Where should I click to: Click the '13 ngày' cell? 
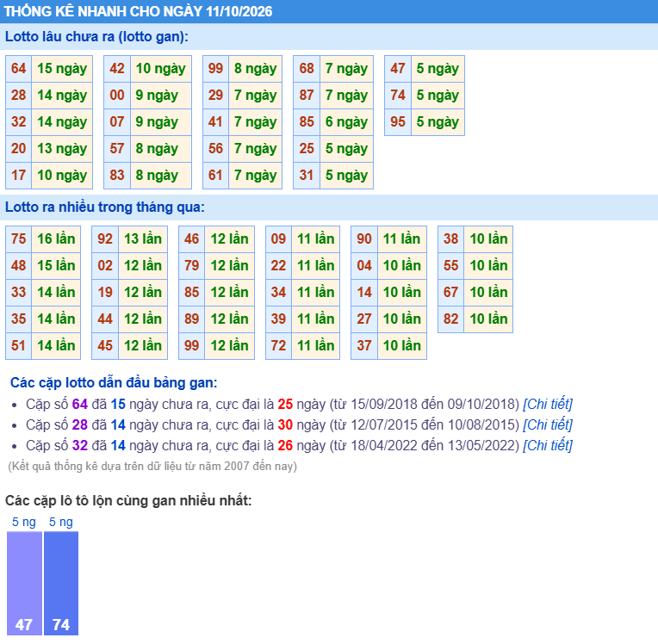[62, 149]
